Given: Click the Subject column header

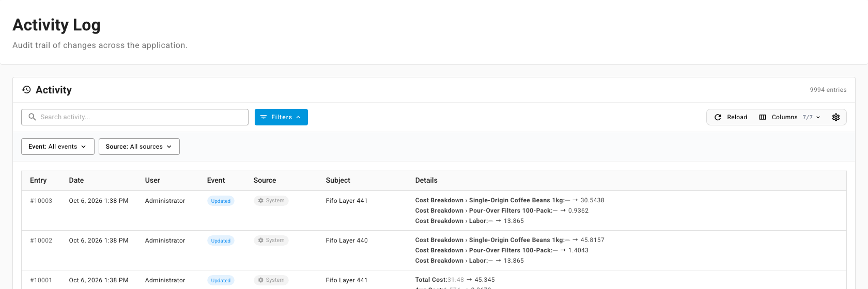Looking at the screenshot, I should pyautogui.click(x=338, y=180).
